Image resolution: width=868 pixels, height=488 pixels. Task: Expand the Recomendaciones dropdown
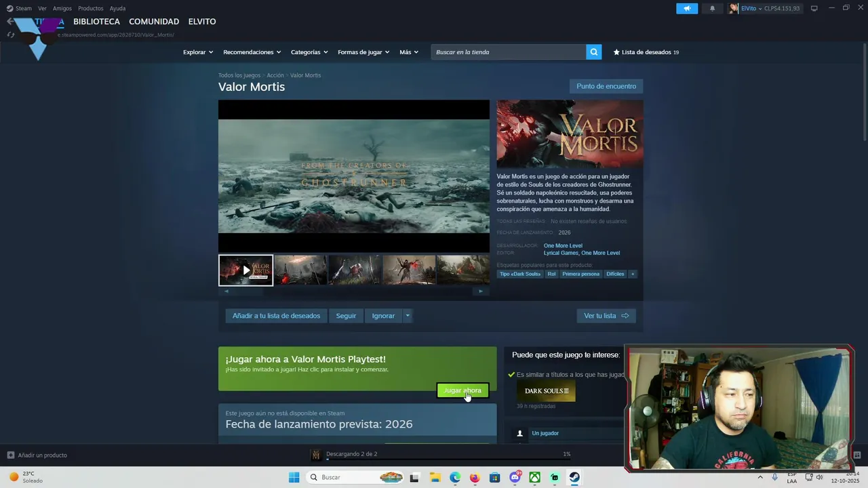(252, 52)
